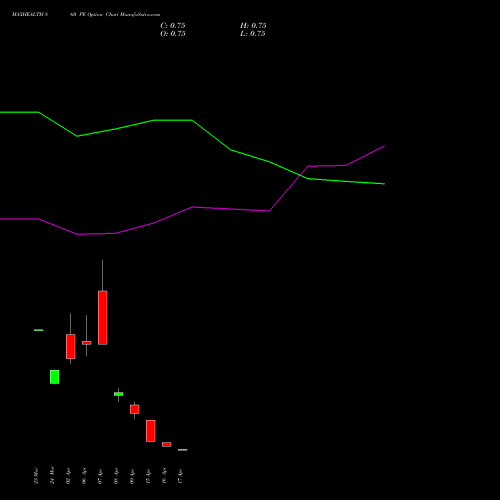
Task: Click the "24 Mar" date axis label
Action: point(52,475)
